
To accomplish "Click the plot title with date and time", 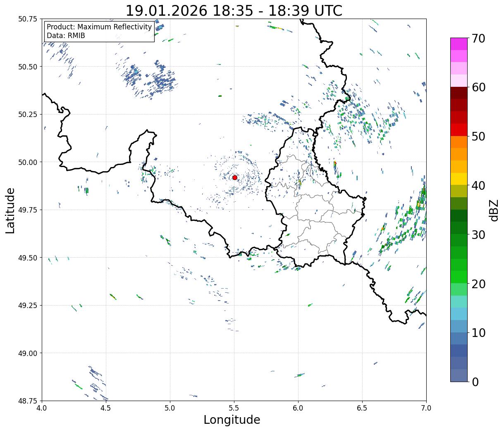I will point(234,10).
